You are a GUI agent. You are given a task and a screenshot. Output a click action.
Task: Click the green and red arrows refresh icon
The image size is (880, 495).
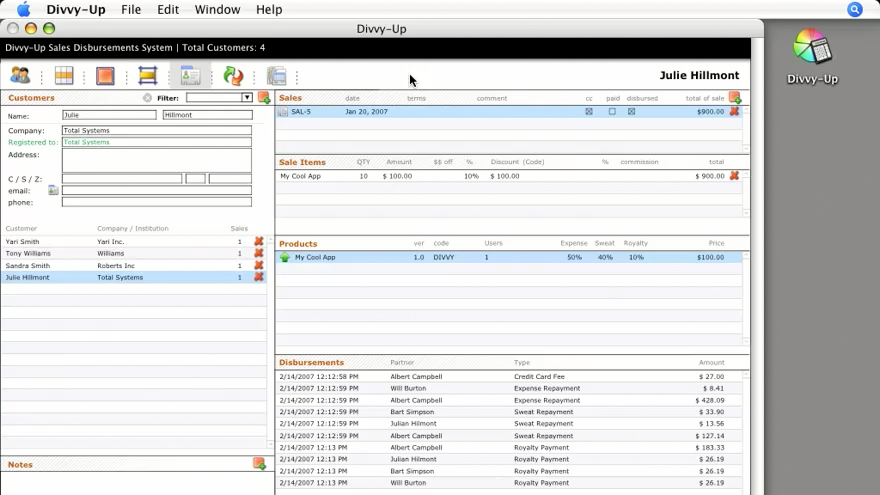click(233, 75)
